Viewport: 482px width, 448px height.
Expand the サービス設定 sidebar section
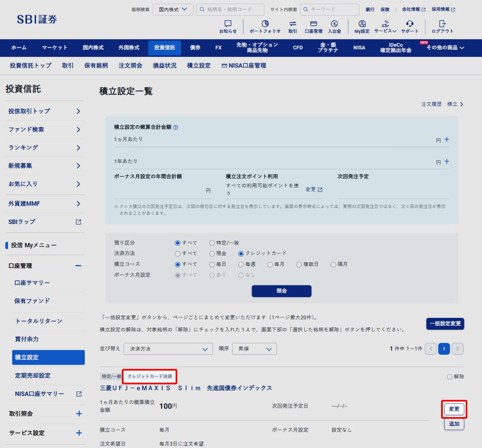point(79,433)
